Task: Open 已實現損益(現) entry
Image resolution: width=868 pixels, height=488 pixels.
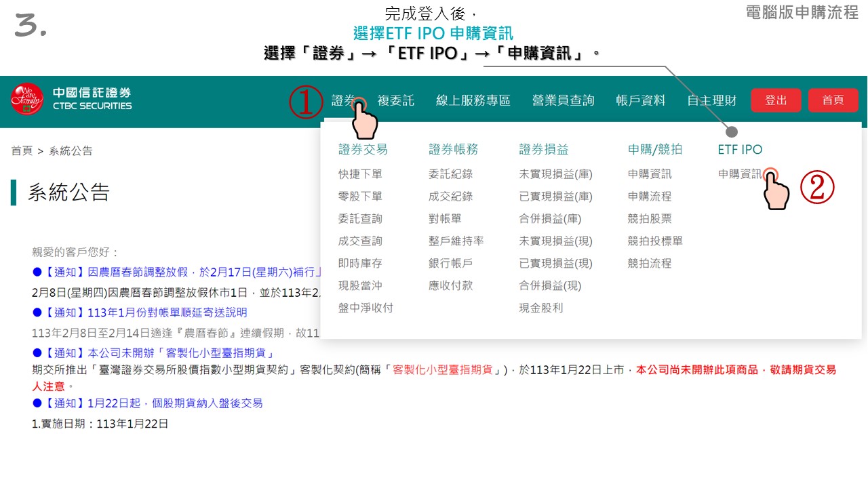Action: [555, 264]
